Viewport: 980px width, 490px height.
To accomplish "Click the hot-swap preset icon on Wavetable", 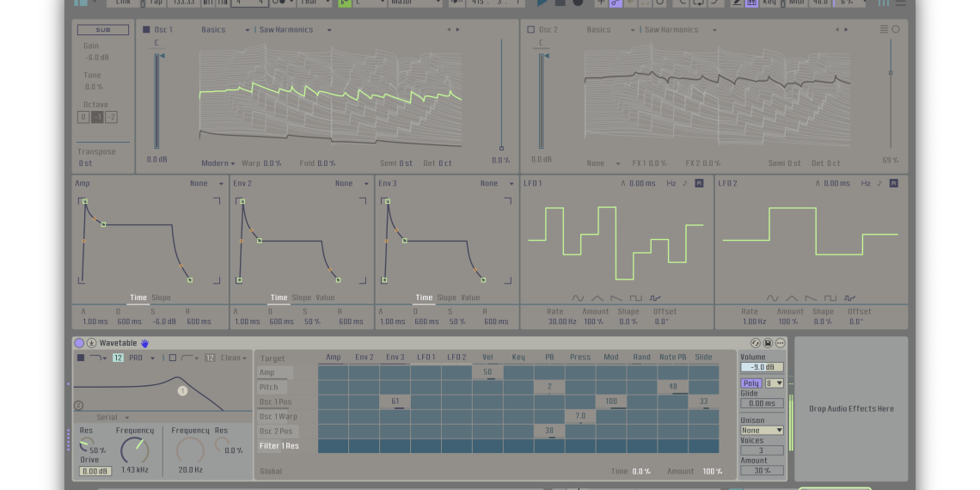I will click(756, 343).
